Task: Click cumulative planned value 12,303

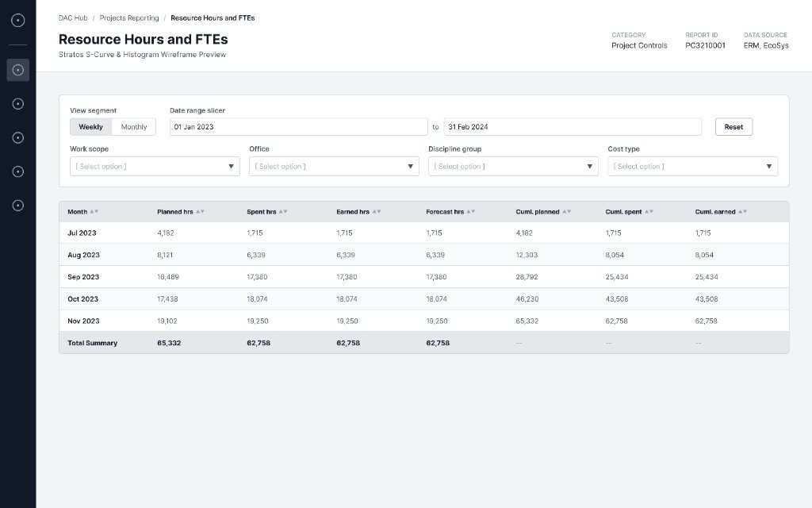Action: click(527, 255)
